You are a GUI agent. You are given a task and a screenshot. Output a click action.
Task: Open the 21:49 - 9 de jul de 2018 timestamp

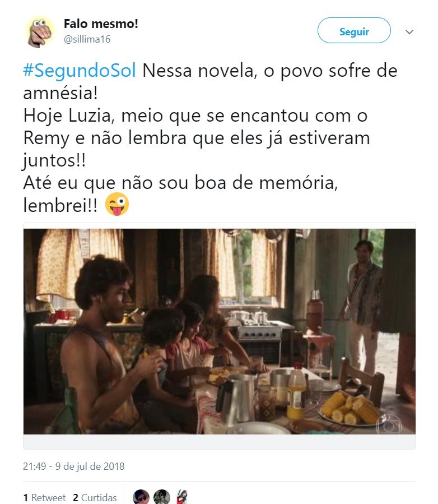click(x=73, y=466)
